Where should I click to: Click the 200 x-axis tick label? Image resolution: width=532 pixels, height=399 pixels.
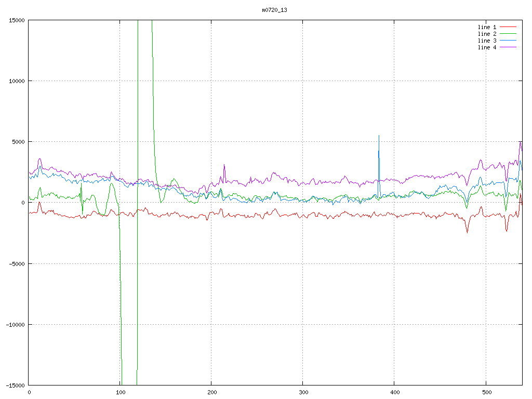click(x=211, y=392)
